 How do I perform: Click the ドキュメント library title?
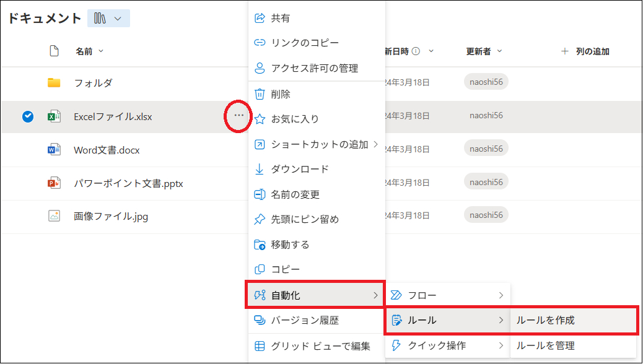[45, 19]
